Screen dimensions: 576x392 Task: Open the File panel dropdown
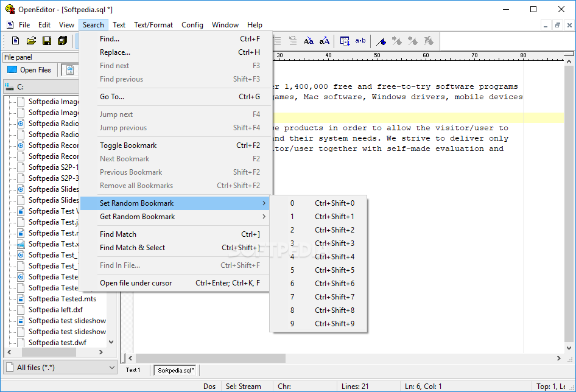[x=41, y=57]
